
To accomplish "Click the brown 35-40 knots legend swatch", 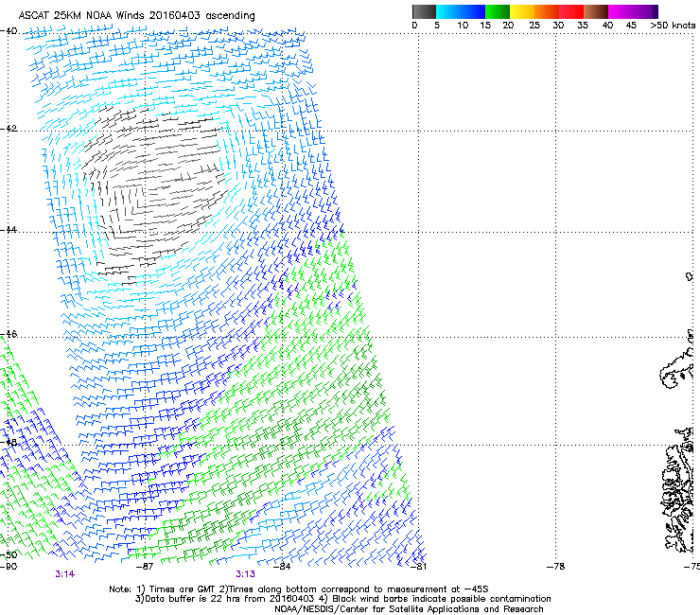I will click(x=596, y=11).
